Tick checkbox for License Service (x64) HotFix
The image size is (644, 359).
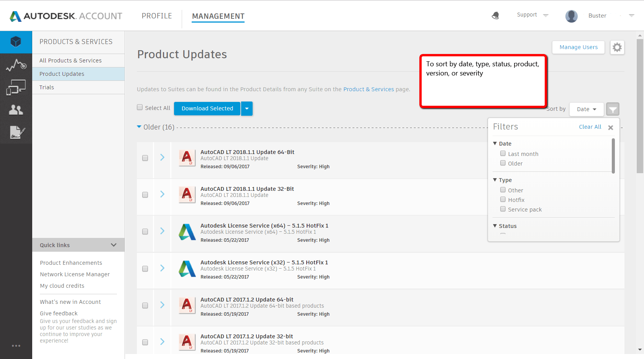point(145,231)
